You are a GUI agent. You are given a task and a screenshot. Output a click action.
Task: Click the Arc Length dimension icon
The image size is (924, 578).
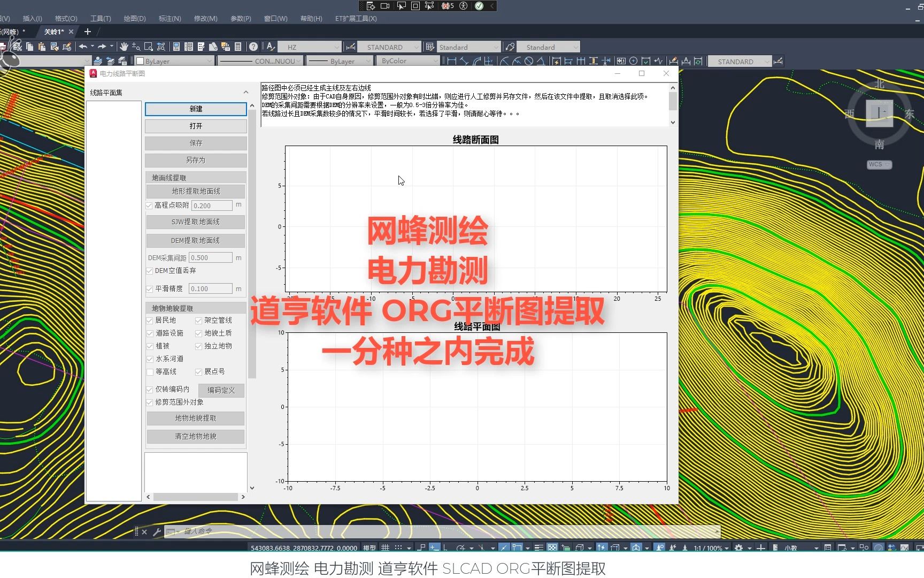pos(476,61)
